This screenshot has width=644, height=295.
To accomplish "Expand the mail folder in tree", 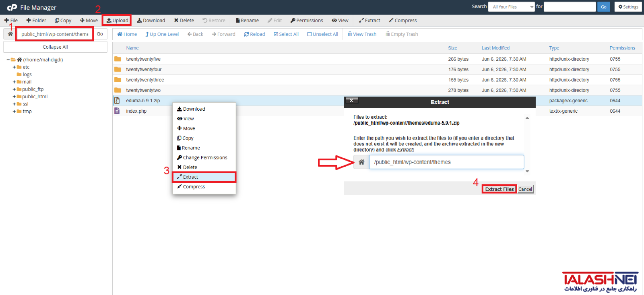I will click(x=14, y=82).
